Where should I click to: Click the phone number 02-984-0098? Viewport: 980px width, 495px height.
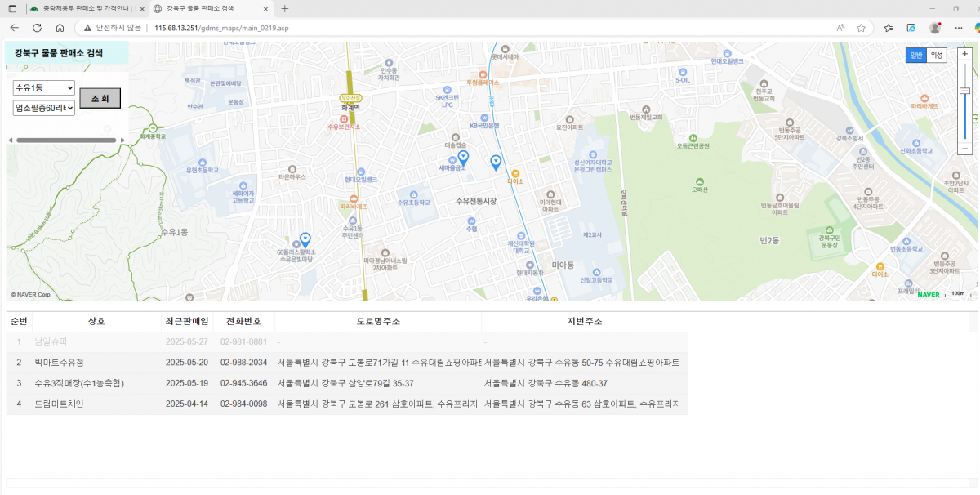click(243, 404)
